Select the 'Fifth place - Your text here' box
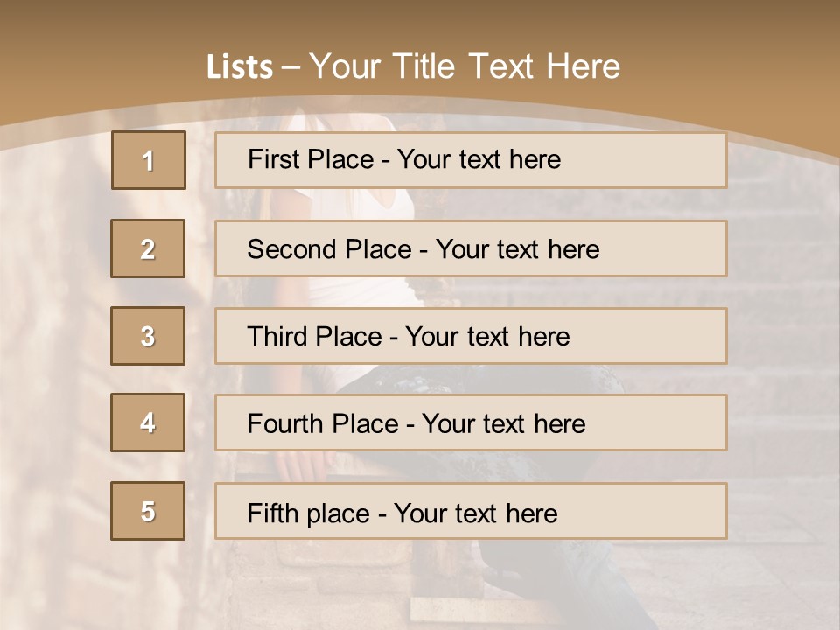The width and height of the screenshot is (840, 630). (471, 511)
